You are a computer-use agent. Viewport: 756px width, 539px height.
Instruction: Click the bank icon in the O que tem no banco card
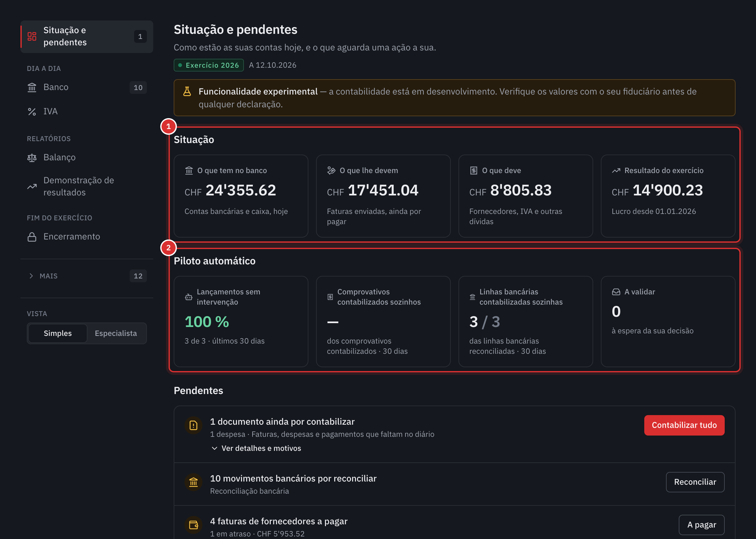coord(189,171)
